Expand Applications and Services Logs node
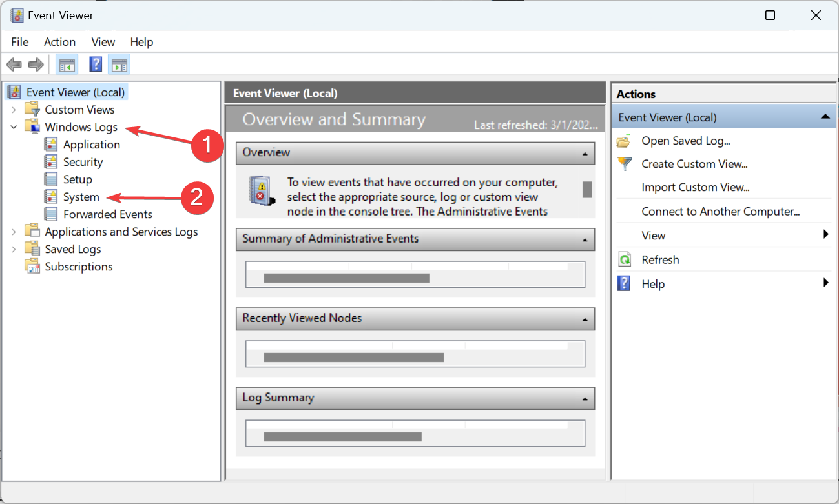 pos(14,232)
